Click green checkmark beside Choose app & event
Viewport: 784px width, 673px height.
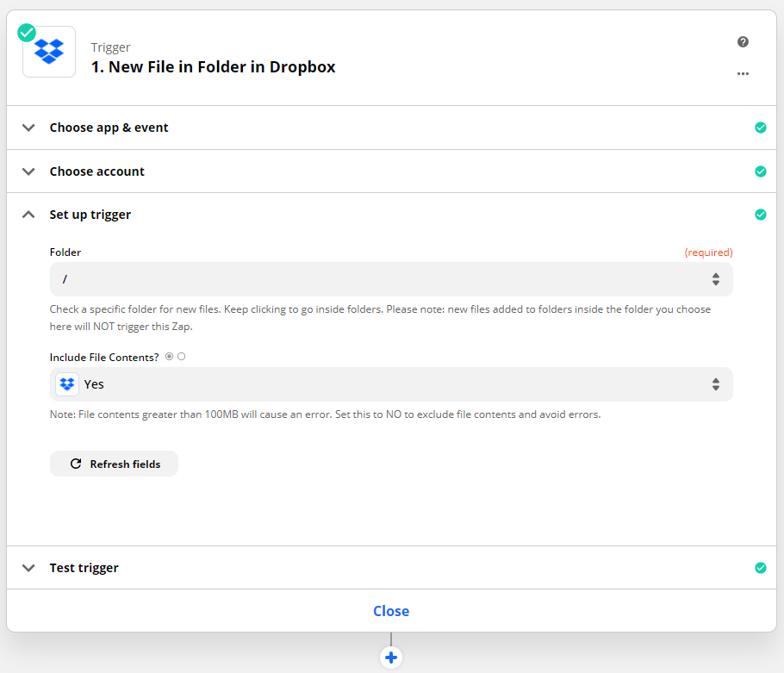[x=760, y=128]
